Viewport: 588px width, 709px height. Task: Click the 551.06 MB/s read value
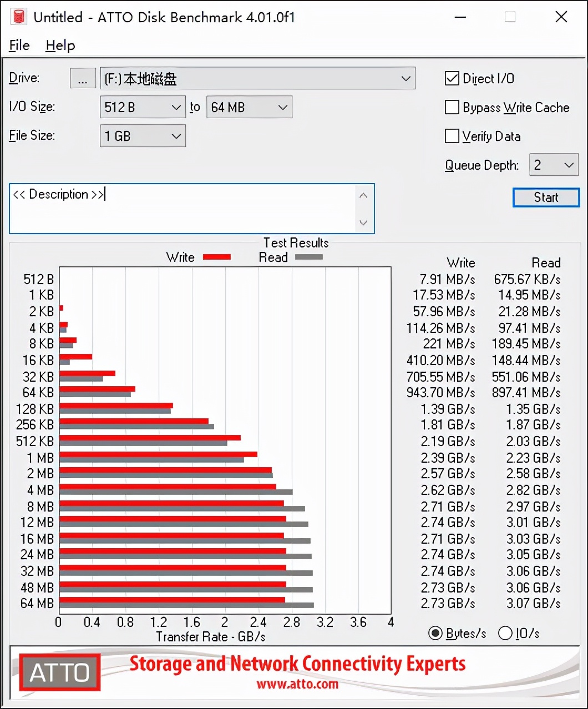pos(526,377)
